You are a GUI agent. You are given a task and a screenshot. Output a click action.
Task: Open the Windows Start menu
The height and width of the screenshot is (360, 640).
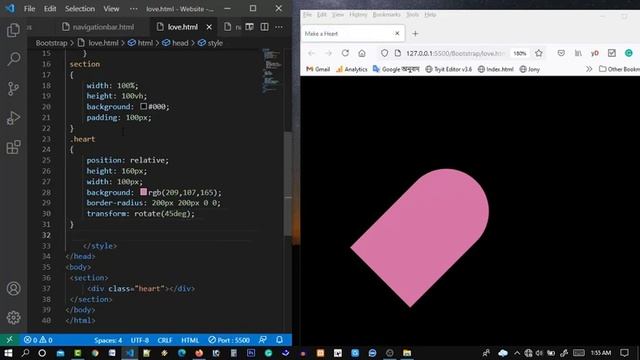click(x=8, y=353)
